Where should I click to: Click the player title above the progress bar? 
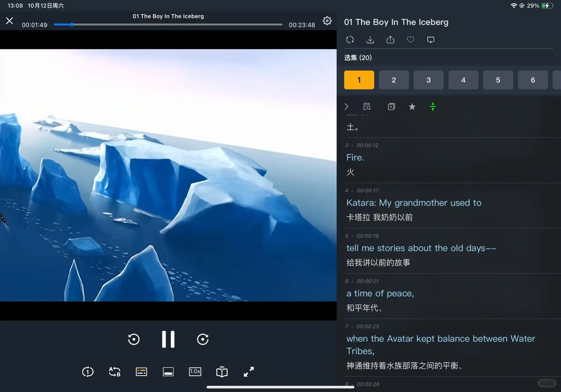(168, 16)
